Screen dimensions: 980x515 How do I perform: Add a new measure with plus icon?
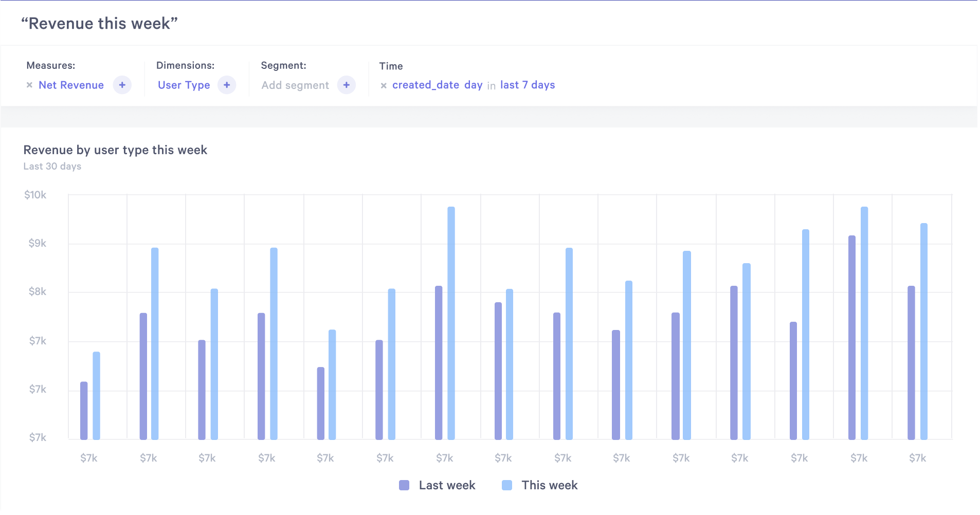[x=122, y=85]
